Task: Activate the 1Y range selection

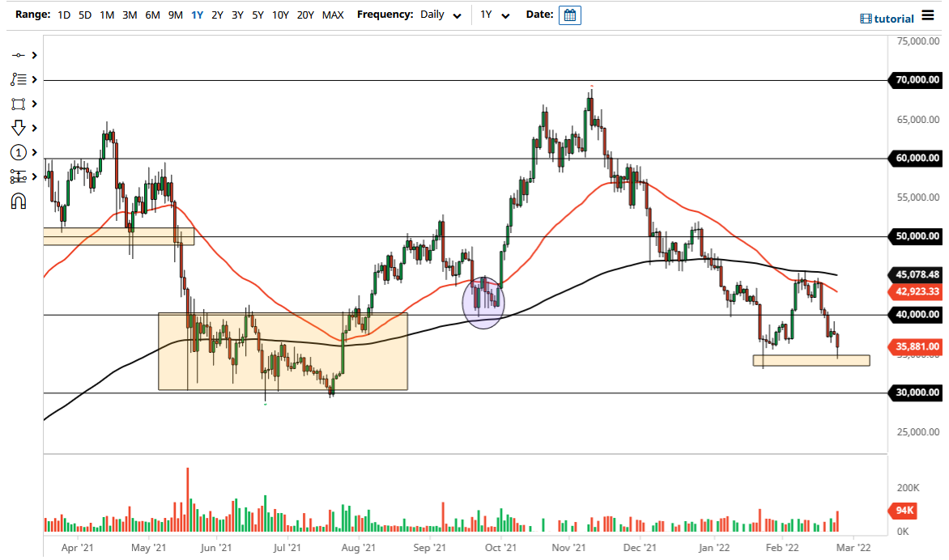Action: tap(196, 15)
